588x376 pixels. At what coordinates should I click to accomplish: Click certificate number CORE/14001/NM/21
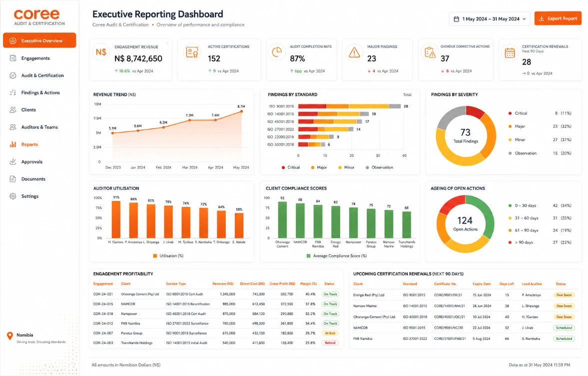coord(449,306)
